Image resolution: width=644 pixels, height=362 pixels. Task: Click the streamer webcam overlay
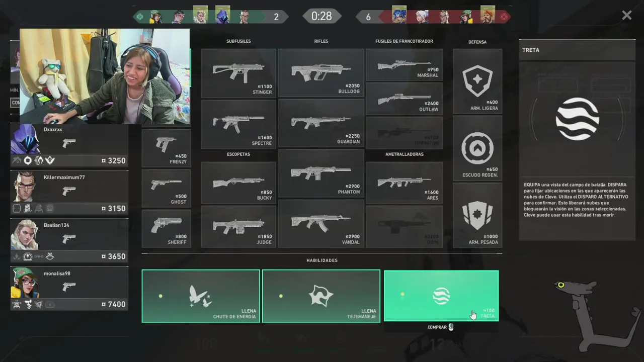click(105, 76)
